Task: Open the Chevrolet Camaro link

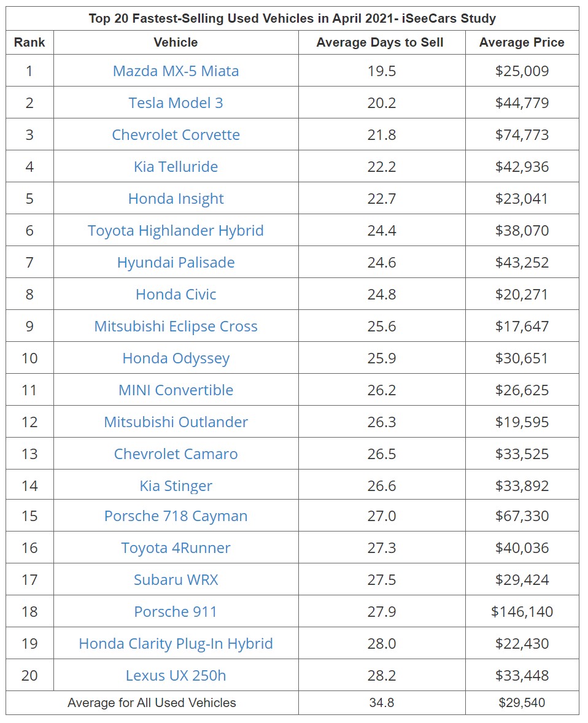Action: click(176, 454)
